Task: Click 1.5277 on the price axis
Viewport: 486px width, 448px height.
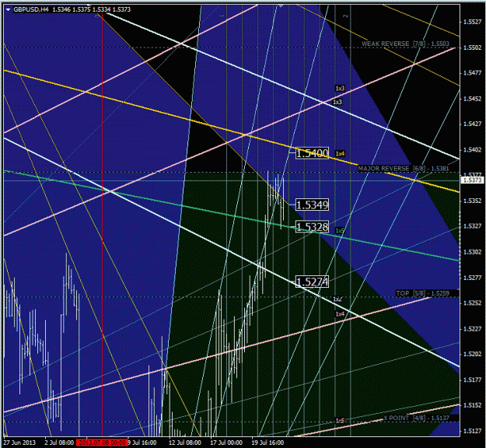Action: (472, 278)
